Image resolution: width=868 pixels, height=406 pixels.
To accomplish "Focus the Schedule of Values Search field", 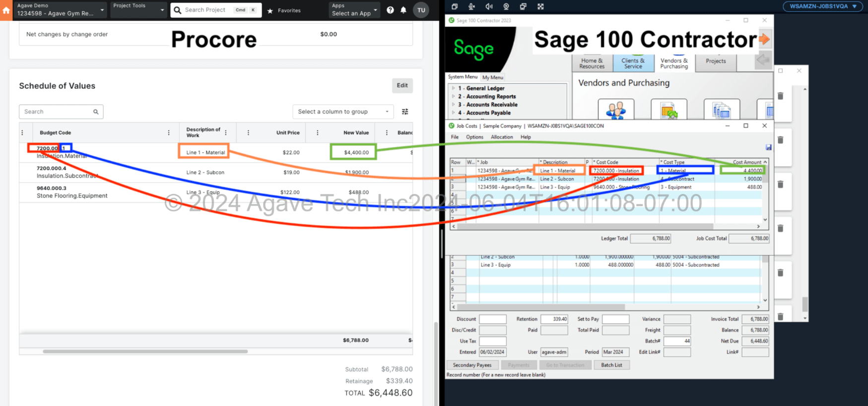I will point(61,112).
